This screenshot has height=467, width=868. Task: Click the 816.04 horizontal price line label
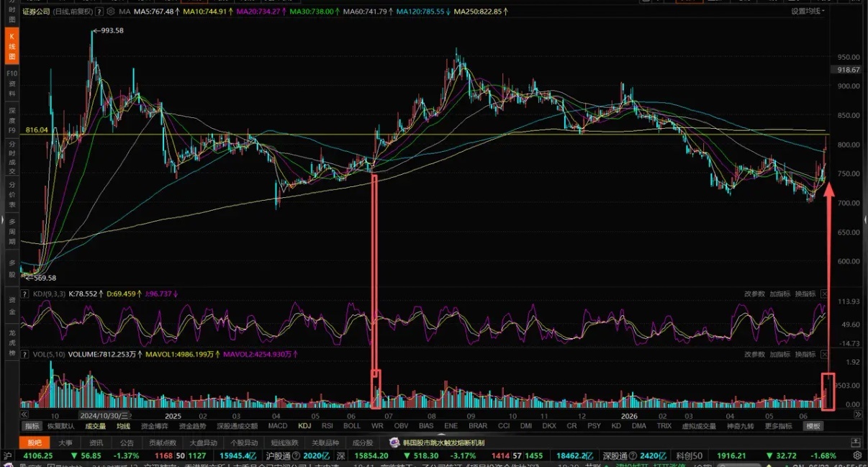[x=36, y=130]
